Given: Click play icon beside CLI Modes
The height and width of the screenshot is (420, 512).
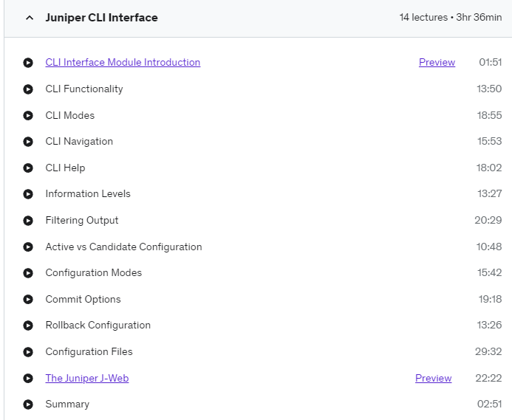Looking at the screenshot, I should click(28, 116).
